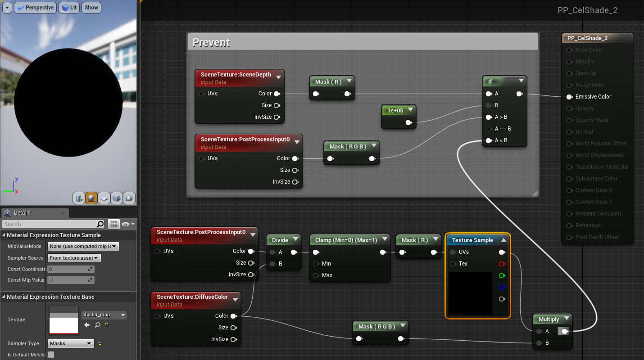Click the Const Mip Value field
The image size is (644, 360).
coord(71,280)
